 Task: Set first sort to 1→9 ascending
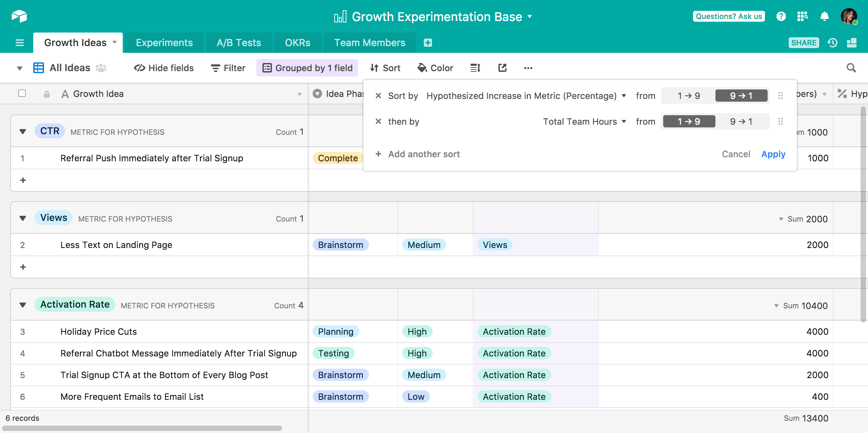689,96
